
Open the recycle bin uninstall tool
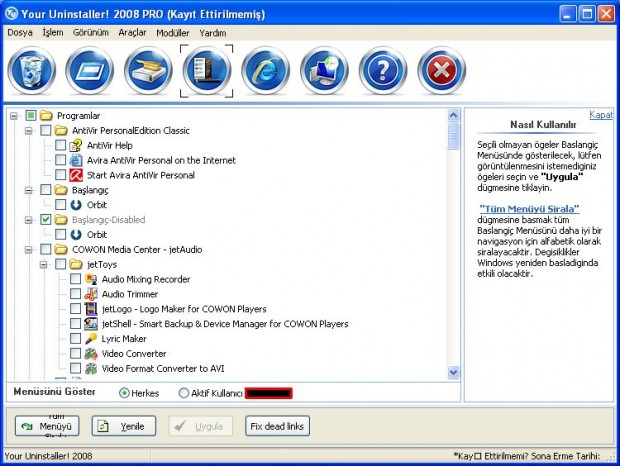[32, 70]
